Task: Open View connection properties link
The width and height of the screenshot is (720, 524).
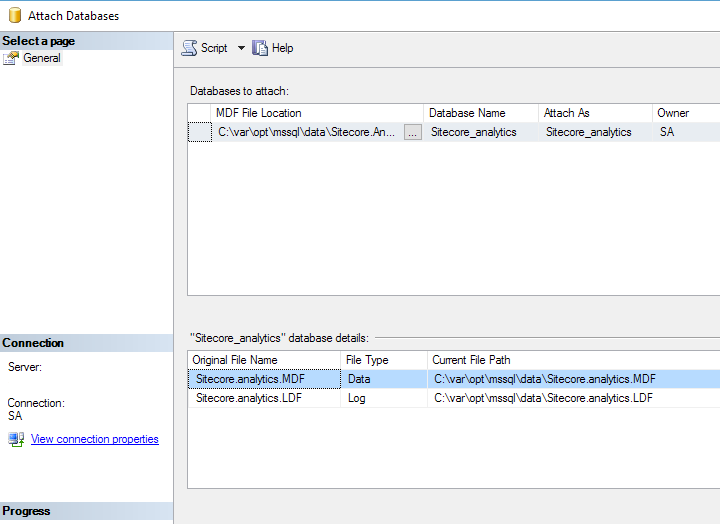Action: coord(95,439)
